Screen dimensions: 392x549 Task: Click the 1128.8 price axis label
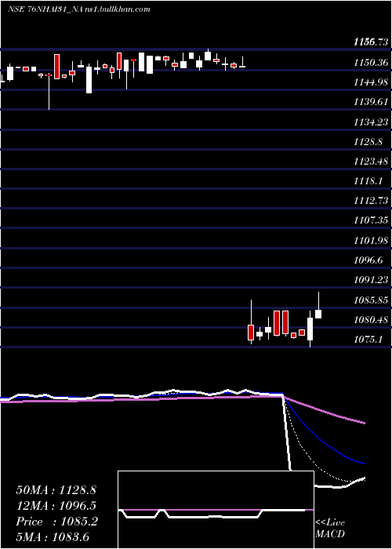tap(368, 141)
